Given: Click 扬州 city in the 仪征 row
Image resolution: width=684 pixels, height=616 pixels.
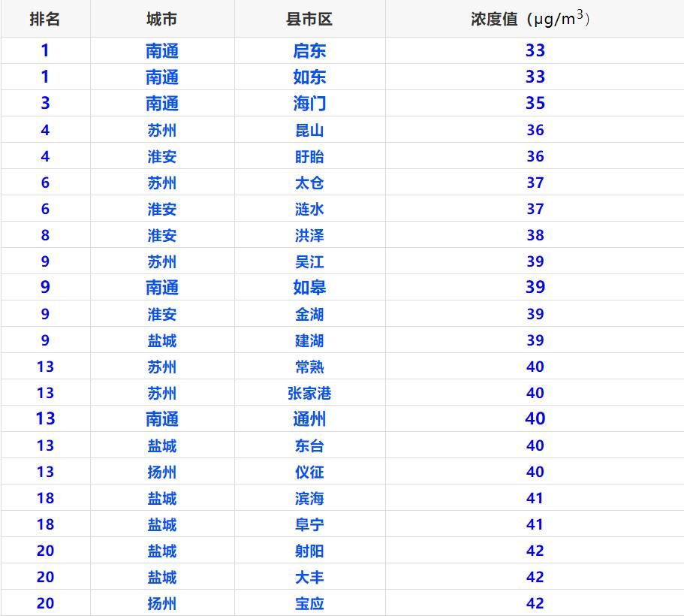Looking at the screenshot, I should click(162, 472).
